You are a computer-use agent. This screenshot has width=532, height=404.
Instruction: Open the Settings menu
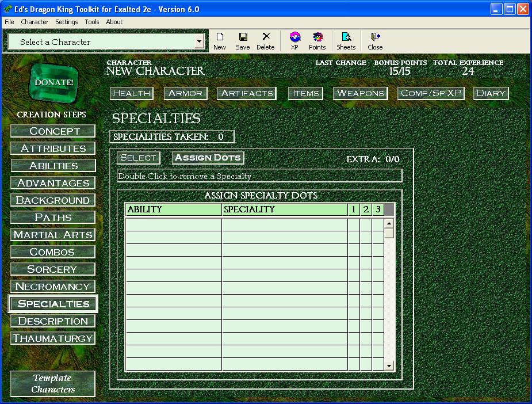[x=67, y=22]
